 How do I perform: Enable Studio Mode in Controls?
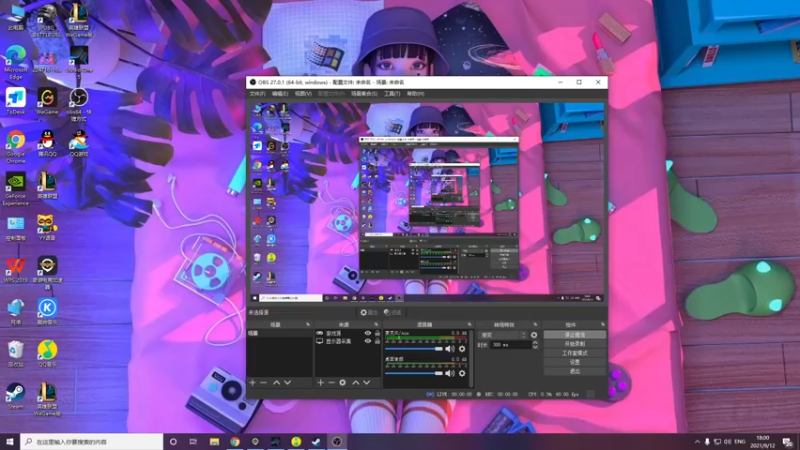click(x=574, y=353)
